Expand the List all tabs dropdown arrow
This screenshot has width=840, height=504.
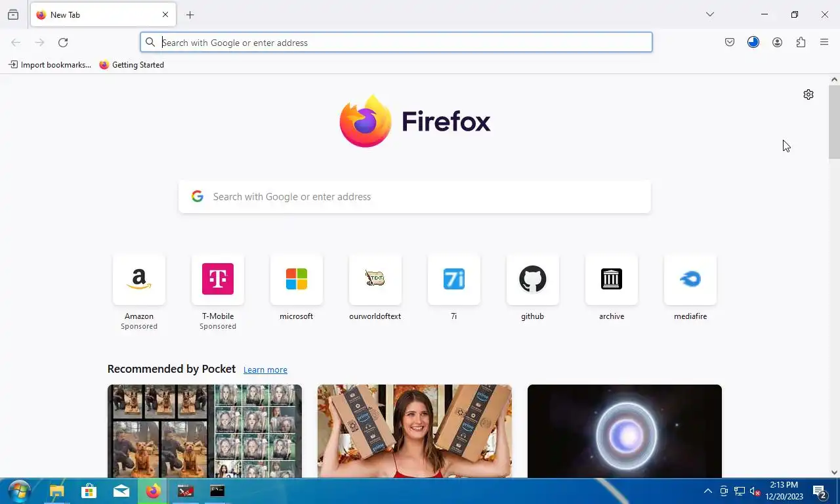(709, 14)
